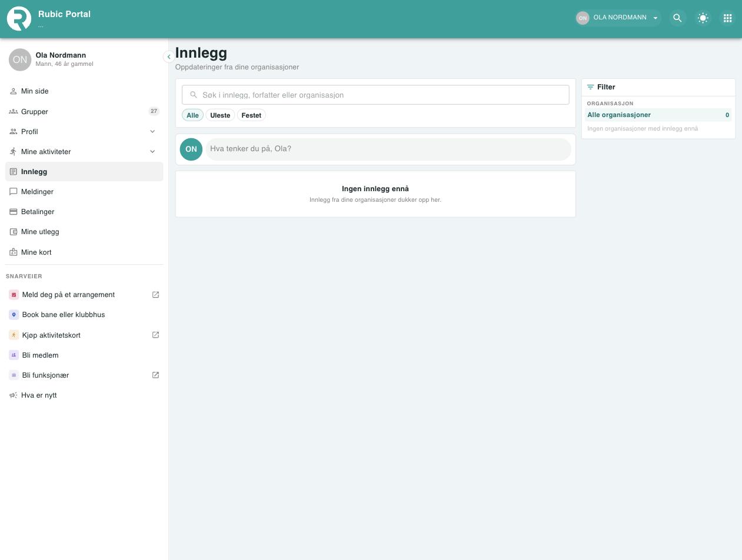Click the Rubic Portal logo

pyautogui.click(x=19, y=18)
